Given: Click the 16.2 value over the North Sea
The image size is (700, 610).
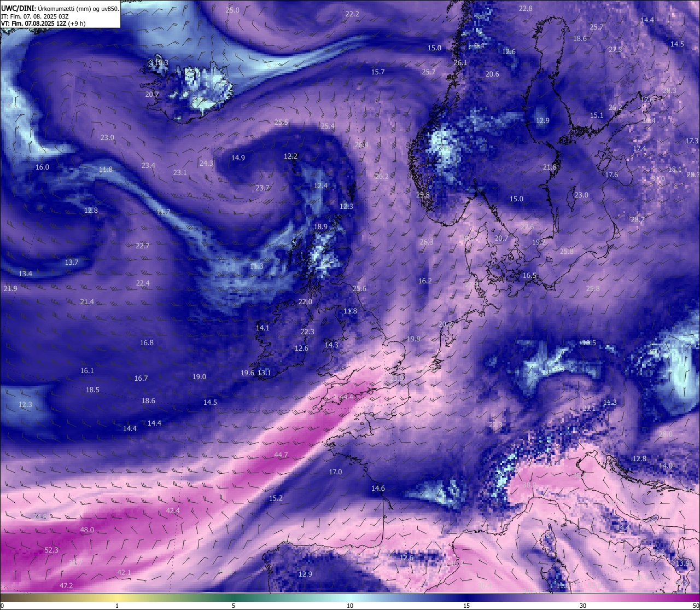Looking at the screenshot, I should click(x=425, y=281).
